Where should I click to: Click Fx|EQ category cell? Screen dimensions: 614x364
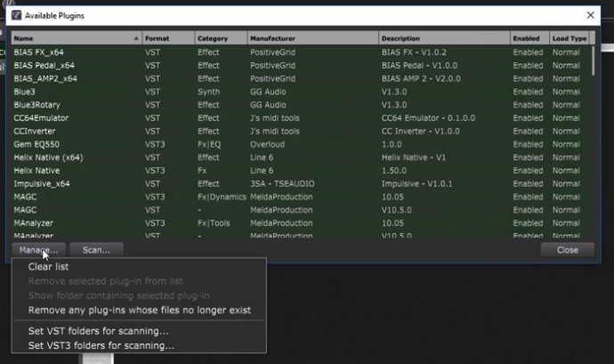(x=209, y=144)
